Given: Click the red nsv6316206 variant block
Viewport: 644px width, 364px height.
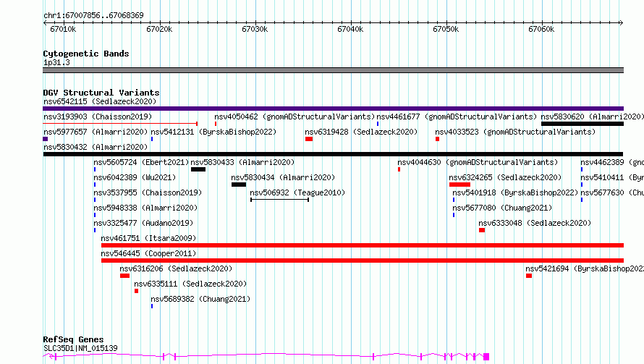Looking at the screenshot, I should pos(125,276).
